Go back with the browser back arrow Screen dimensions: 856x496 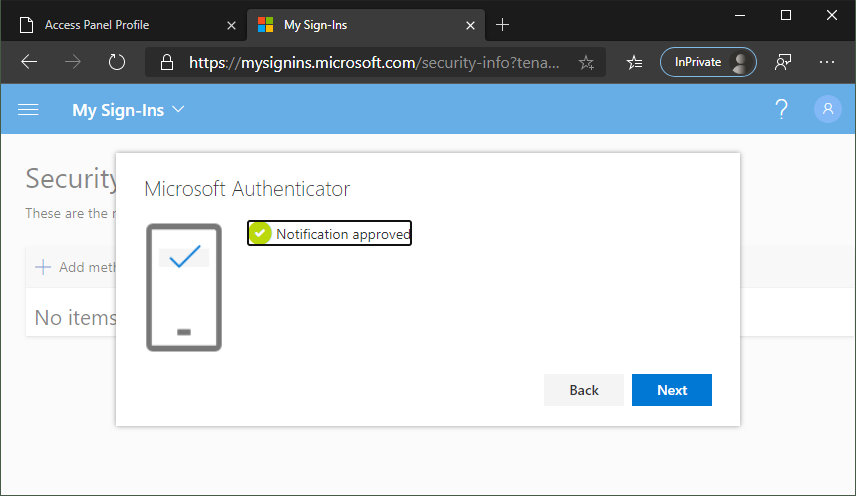tap(29, 62)
